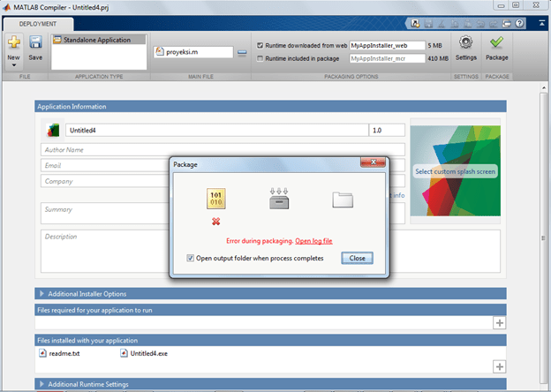
Task: Remove proyeksi.m with the minus icon
Action: [242, 52]
